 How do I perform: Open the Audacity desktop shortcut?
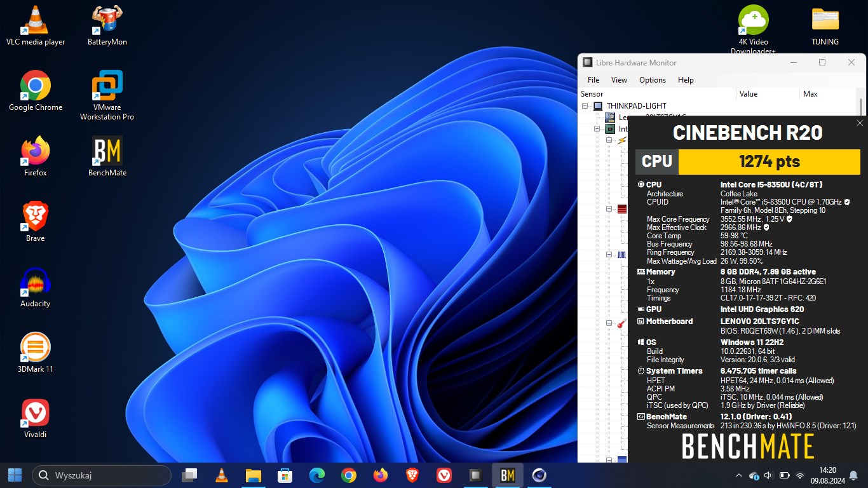[36, 287]
